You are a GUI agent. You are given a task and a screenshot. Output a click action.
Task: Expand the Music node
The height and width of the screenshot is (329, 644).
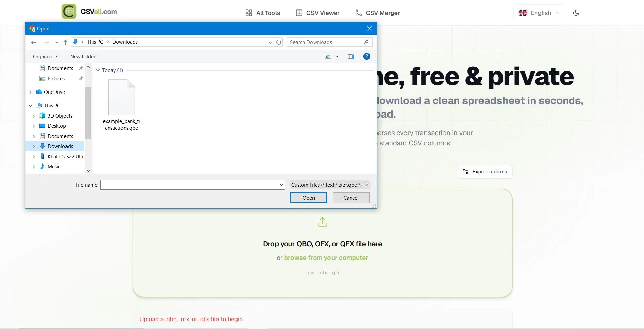[34, 167]
